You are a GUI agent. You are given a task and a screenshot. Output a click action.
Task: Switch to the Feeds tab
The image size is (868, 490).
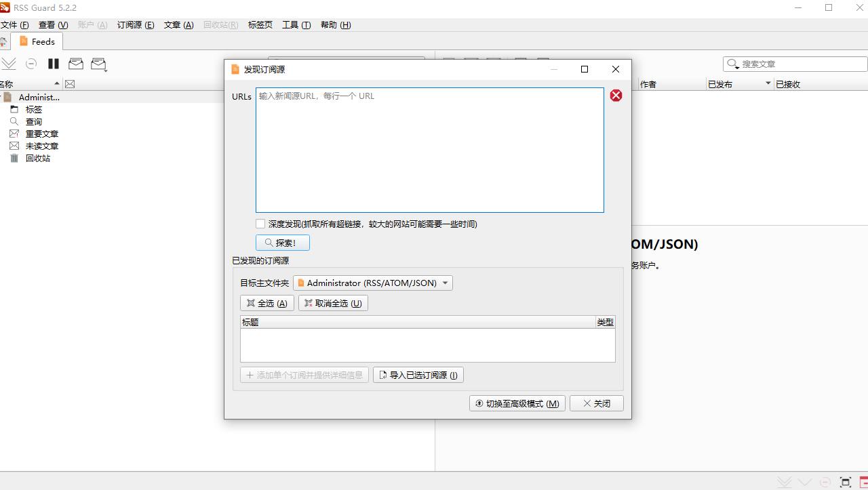click(x=37, y=41)
